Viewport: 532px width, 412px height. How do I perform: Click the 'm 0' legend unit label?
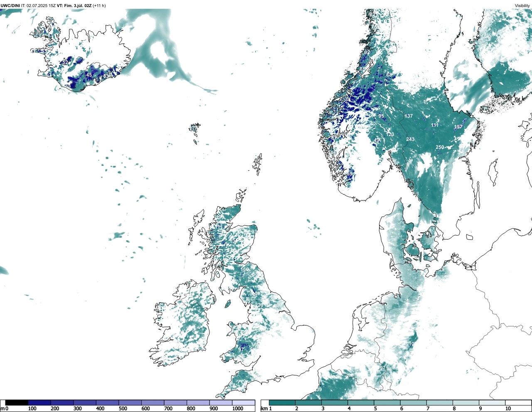pyautogui.click(x=4, y=409)
